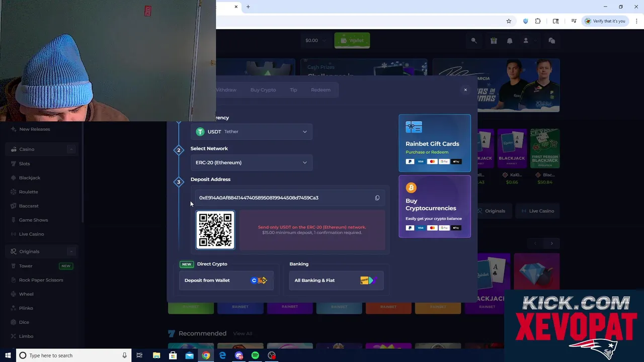Close the current browser tab
The image size is (644, 362).
236,7
